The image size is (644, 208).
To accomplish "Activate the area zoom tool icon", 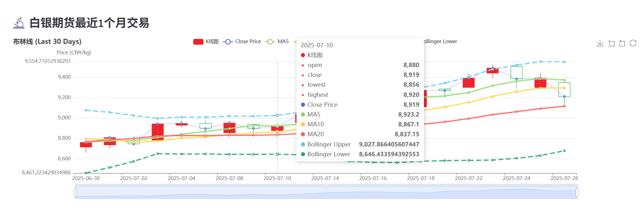I will [611, 43].
